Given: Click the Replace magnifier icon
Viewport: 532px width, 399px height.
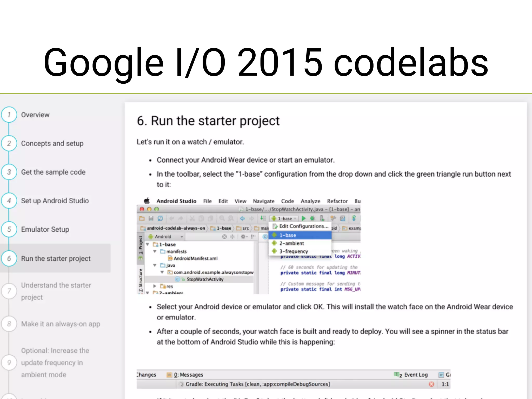Looking at the screenshot, I should tap(231, 218).
